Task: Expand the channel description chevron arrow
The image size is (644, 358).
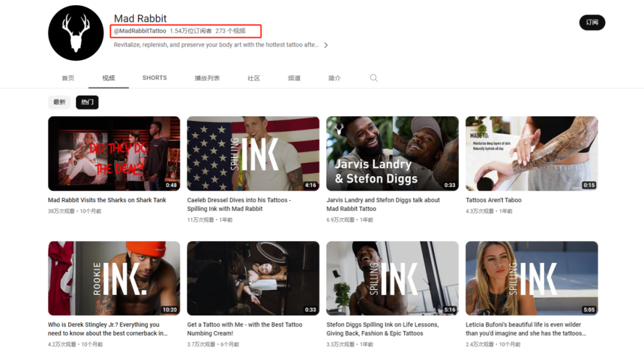Action: coord(326,45)
